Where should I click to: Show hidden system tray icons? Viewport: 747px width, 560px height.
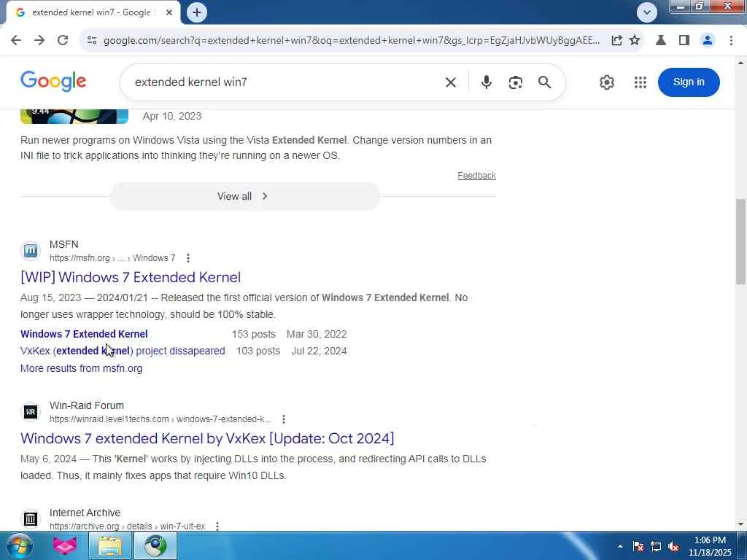coord(620,546)
